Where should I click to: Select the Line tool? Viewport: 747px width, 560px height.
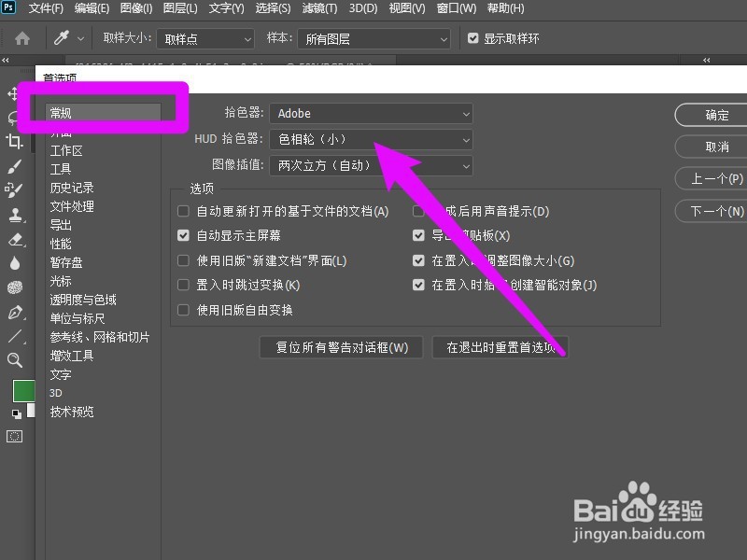tap(15, 336)
